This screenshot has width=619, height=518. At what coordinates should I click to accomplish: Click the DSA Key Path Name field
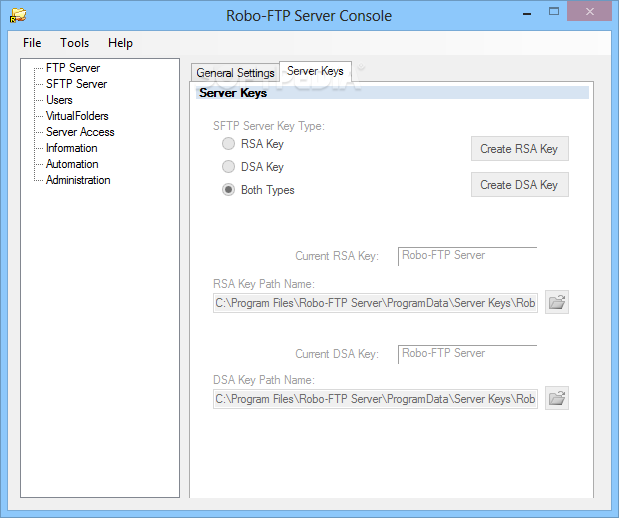(x=375, y=399)
